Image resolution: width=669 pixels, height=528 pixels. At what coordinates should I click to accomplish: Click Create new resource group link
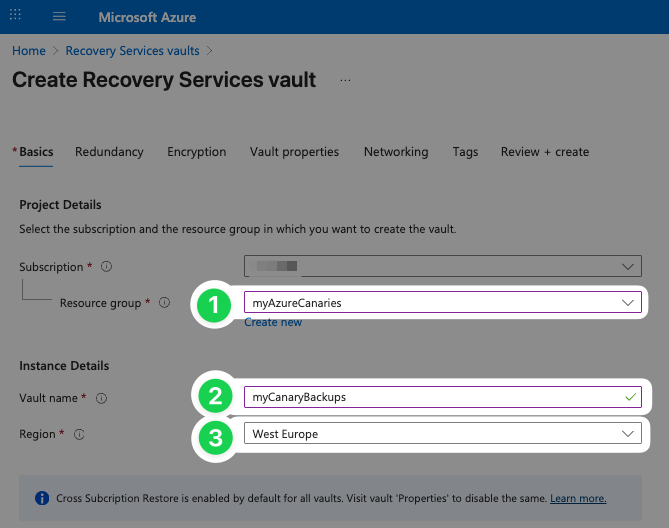point(273,322)
